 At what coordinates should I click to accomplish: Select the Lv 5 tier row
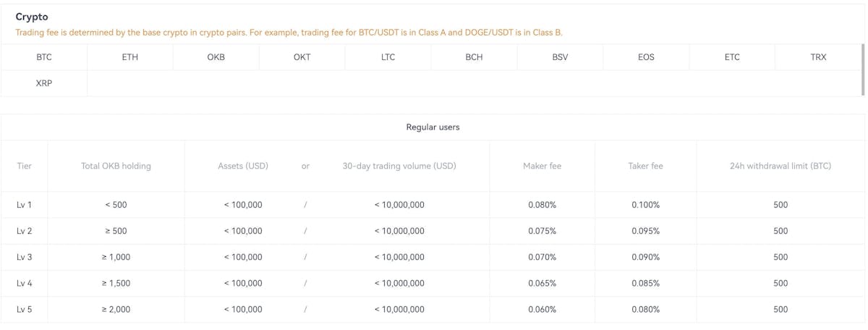(x=433, y=309)
